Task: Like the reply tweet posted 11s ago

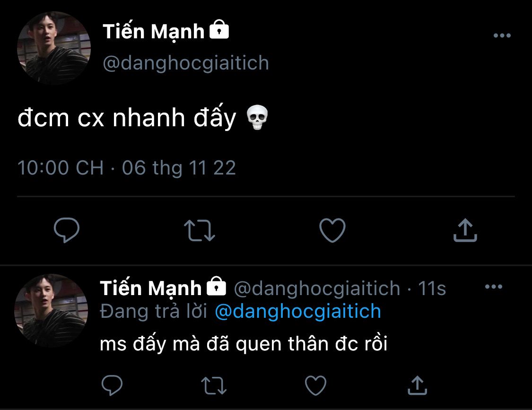Action: 316,385
